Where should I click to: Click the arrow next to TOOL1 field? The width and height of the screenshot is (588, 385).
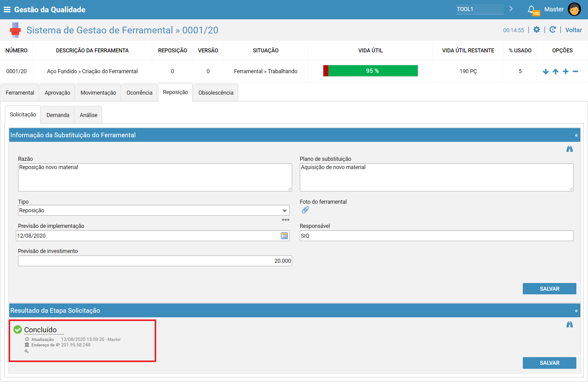511,9
